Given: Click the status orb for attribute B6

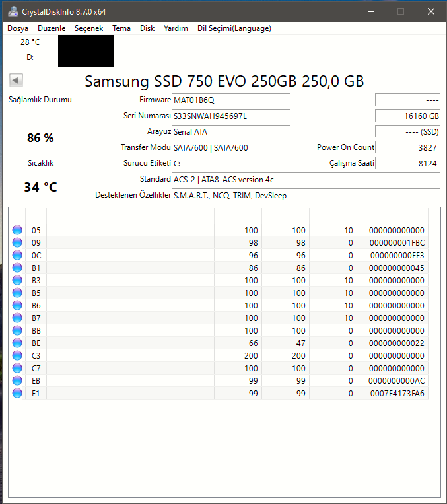Looking at the screenshot, I should [x=17, y=305].
